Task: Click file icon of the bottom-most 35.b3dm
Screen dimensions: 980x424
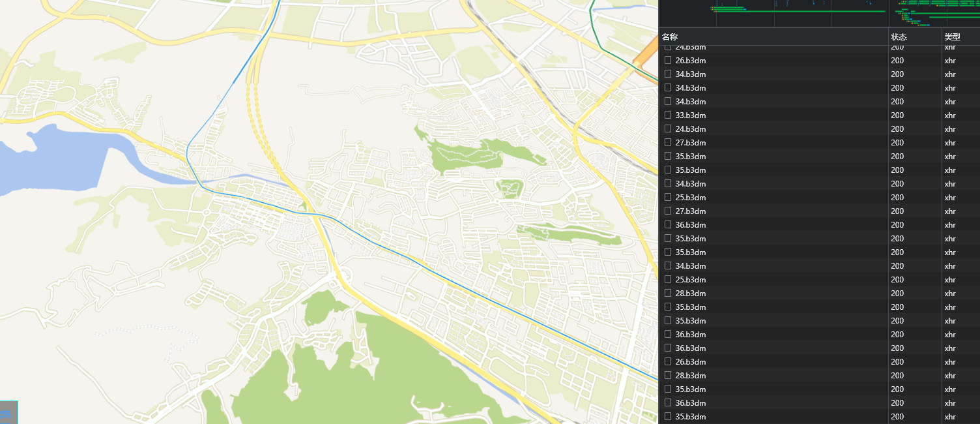Action: click(x=668, y=417)
